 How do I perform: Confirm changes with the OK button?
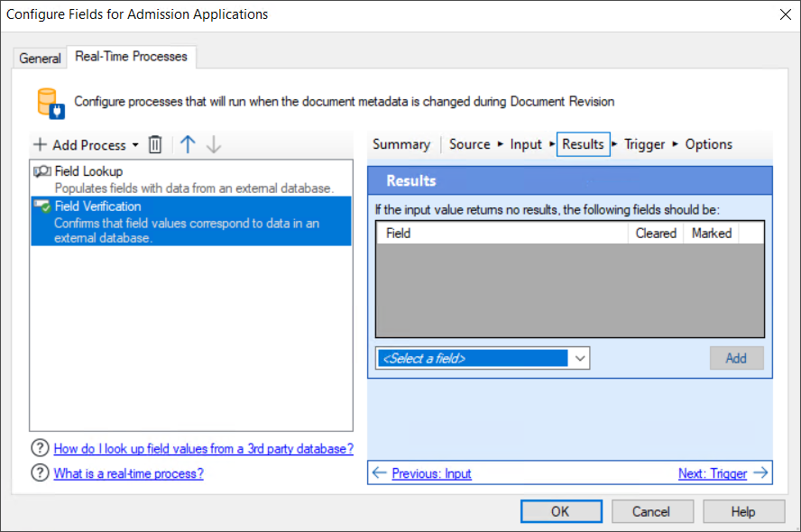(561, 510)
